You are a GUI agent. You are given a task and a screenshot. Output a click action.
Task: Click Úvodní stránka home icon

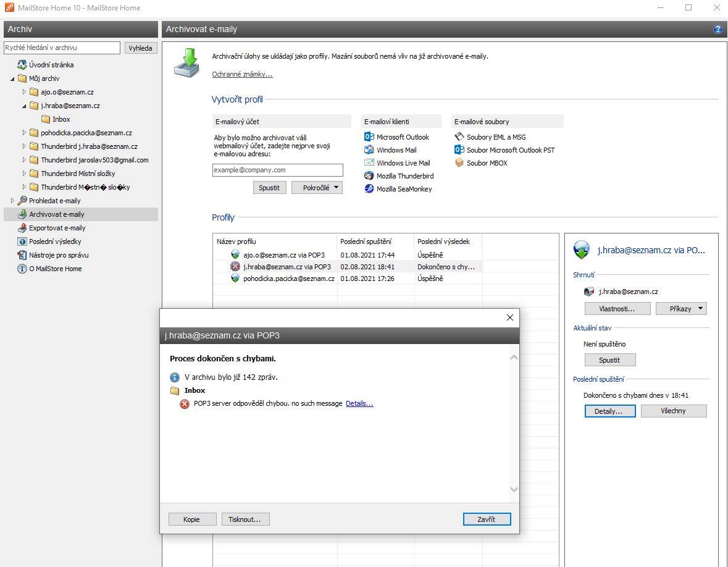click(22, 65)
